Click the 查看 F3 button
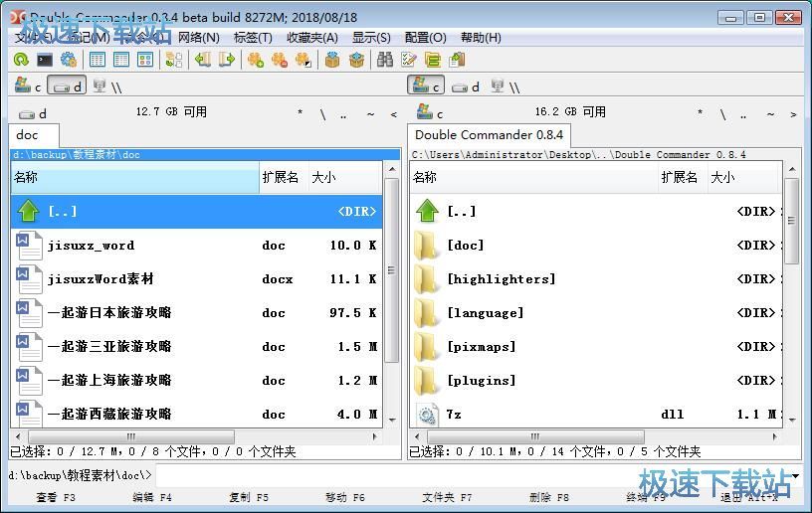The width and height of the screenshot is (812, 513). (56, 497)
